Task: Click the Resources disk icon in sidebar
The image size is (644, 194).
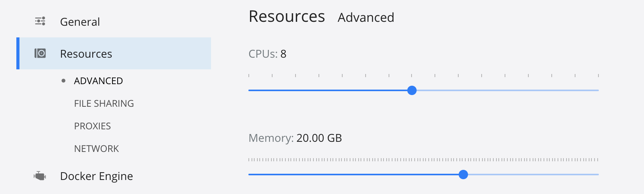Action: coord(40,53)
